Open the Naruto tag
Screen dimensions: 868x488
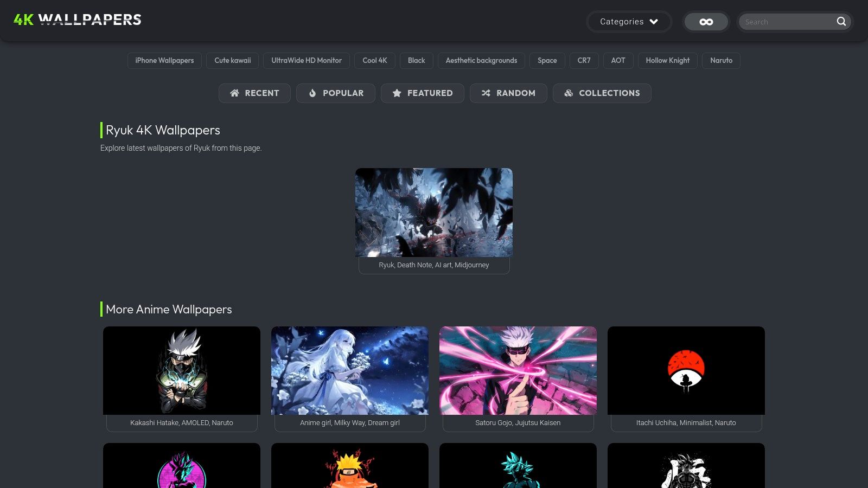(x=722, y=61)
